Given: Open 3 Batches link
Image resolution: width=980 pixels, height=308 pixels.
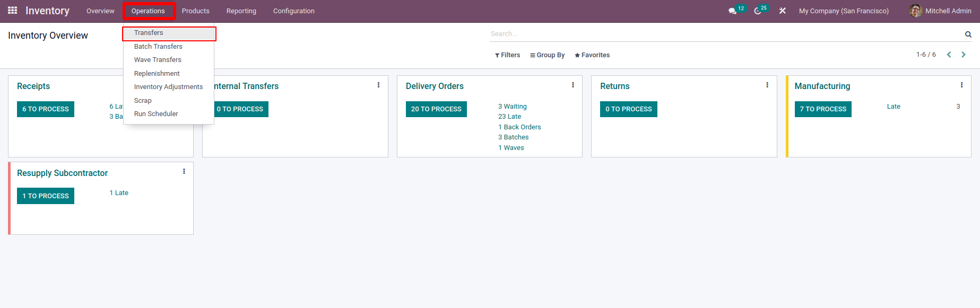Looking at the screenshot, I should 513,137.
